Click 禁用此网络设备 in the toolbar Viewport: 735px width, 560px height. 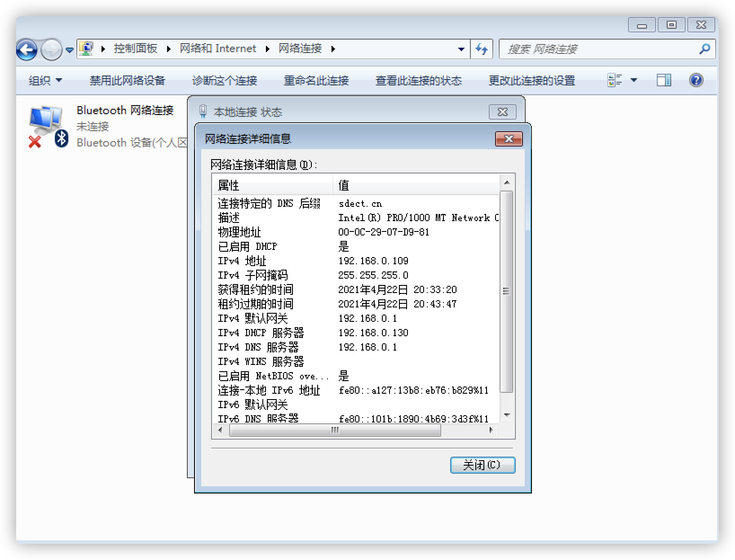click(x=127, y=80)
